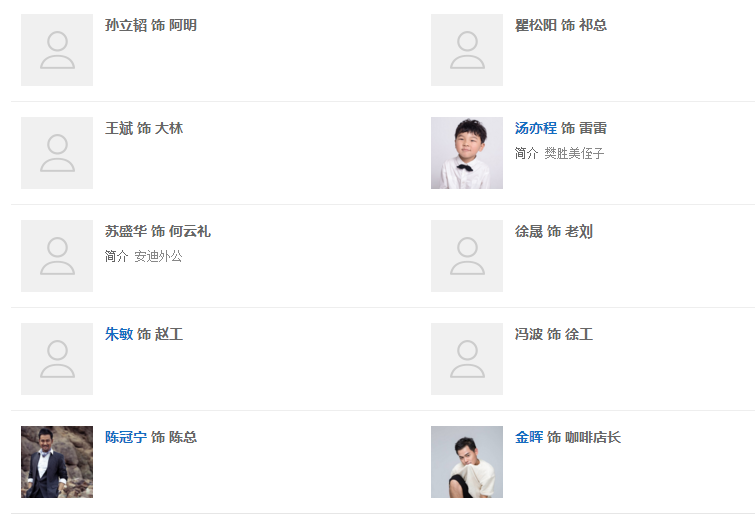Open 汤亦程's photo thumbnail
The image size is (755, 515).
[467, 153]
